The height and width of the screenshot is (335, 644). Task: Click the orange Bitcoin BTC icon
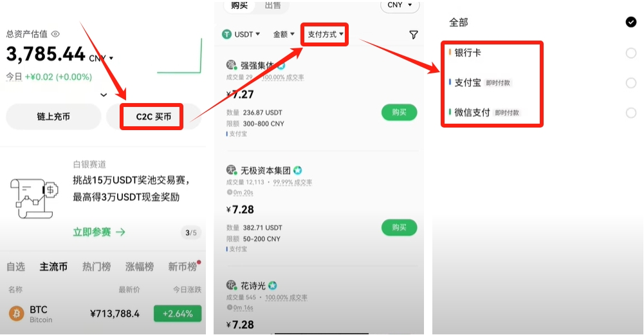point(17,314)
